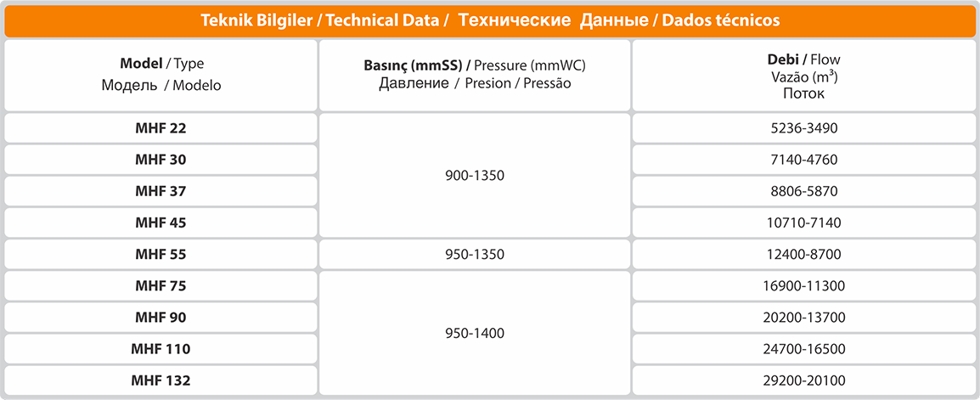Viewport: 980px width, 400px height.
Task: Click the 10710-7140 flow value
Action: click(803, 223)
